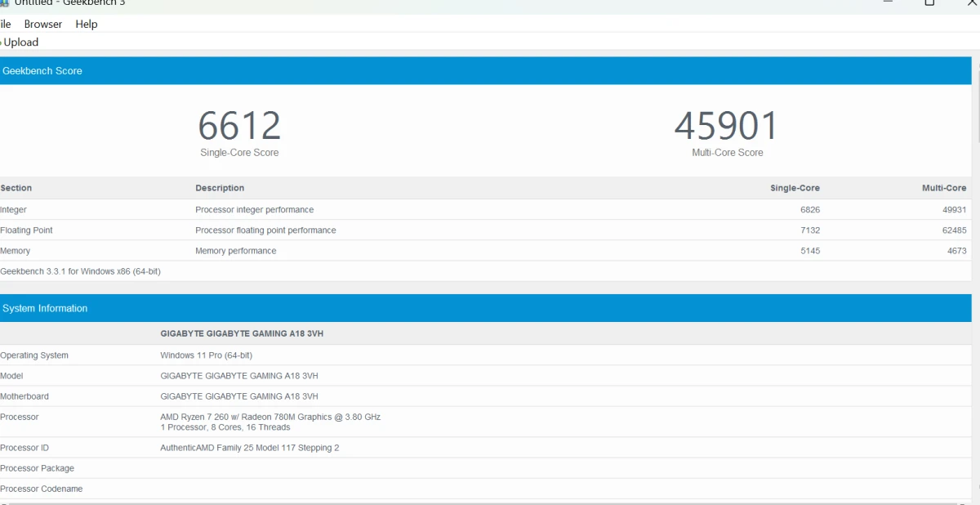Image resolution: width=980 pixels, height=505 pixels.
Task: Click the Multi-Core column header
Action: [944, 188]
